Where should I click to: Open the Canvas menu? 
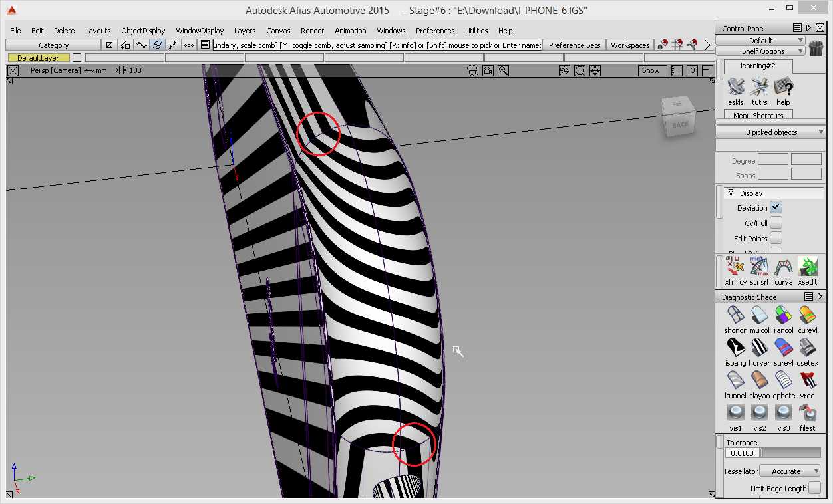278,31
